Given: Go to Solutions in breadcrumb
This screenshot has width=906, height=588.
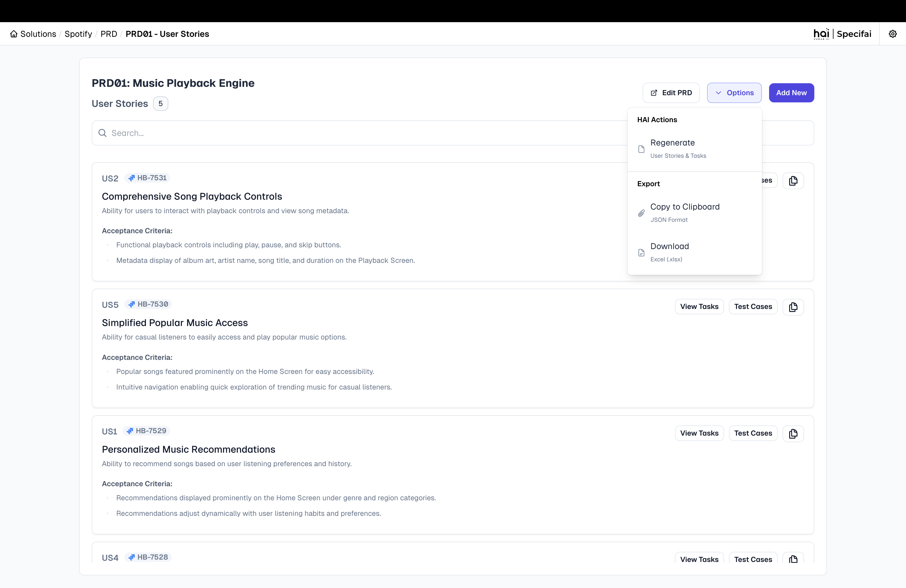Looking at the screenshot, I should click(x=38, y=34).
